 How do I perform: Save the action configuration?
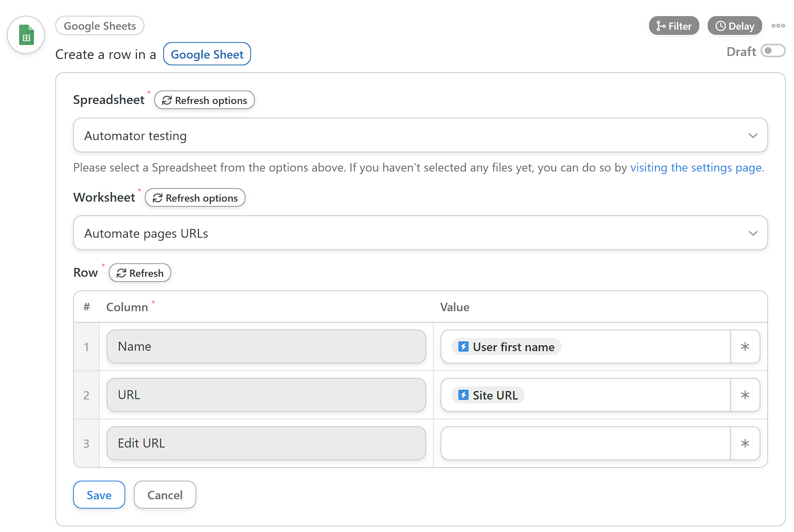click(x=99, y=495)
